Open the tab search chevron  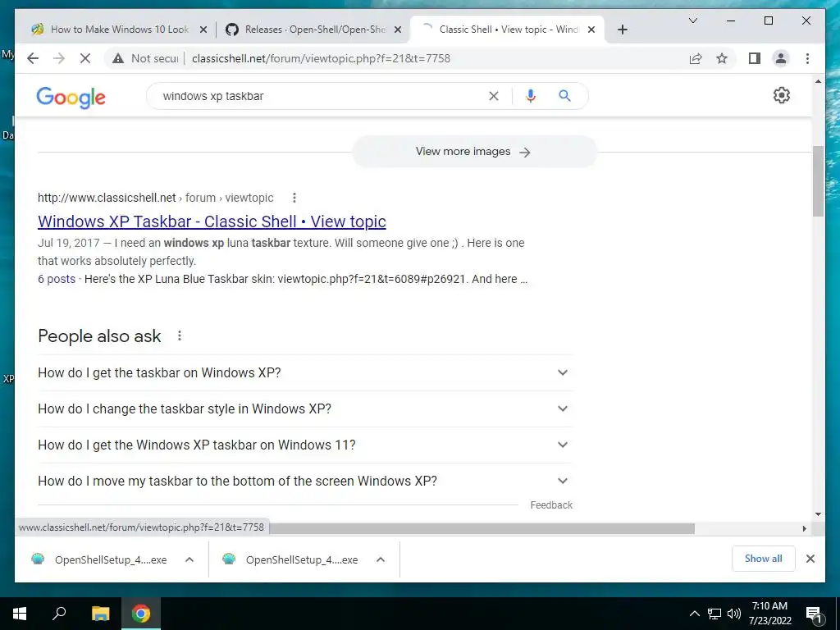tap(692, 21)
